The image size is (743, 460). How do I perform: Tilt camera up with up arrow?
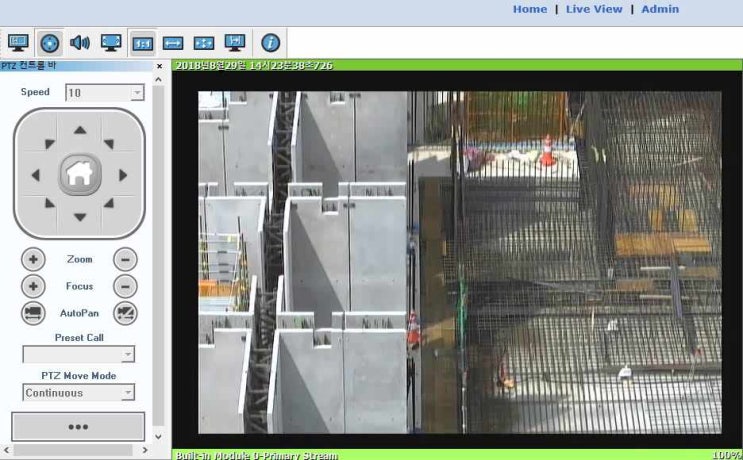(80, 131)
